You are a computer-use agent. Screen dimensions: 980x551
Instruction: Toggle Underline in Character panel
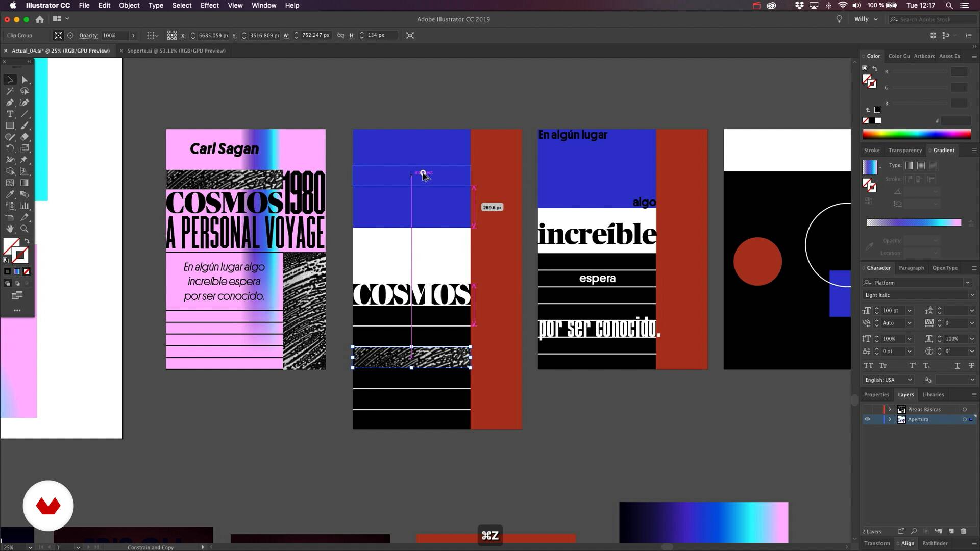[957, 365]
